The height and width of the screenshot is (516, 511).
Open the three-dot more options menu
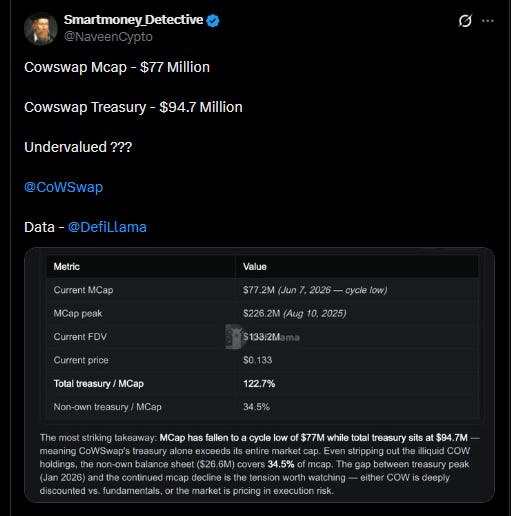[x=488, y=21]
